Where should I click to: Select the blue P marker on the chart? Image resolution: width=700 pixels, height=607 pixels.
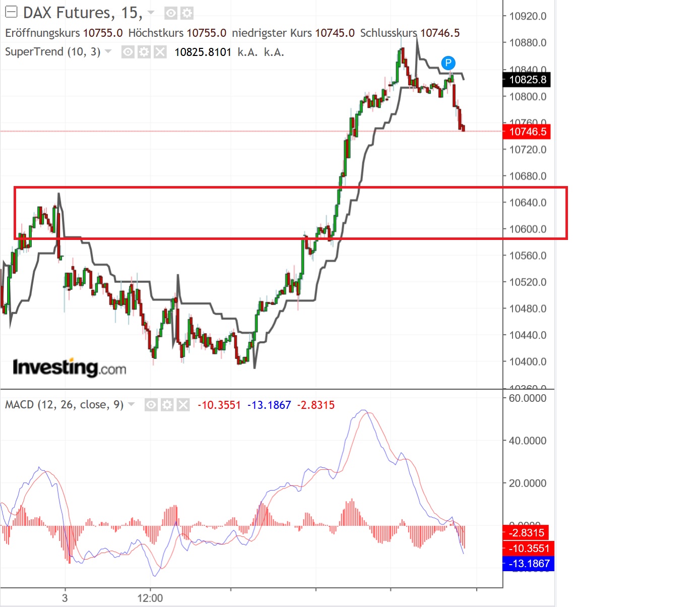click(x=448, y=63)
